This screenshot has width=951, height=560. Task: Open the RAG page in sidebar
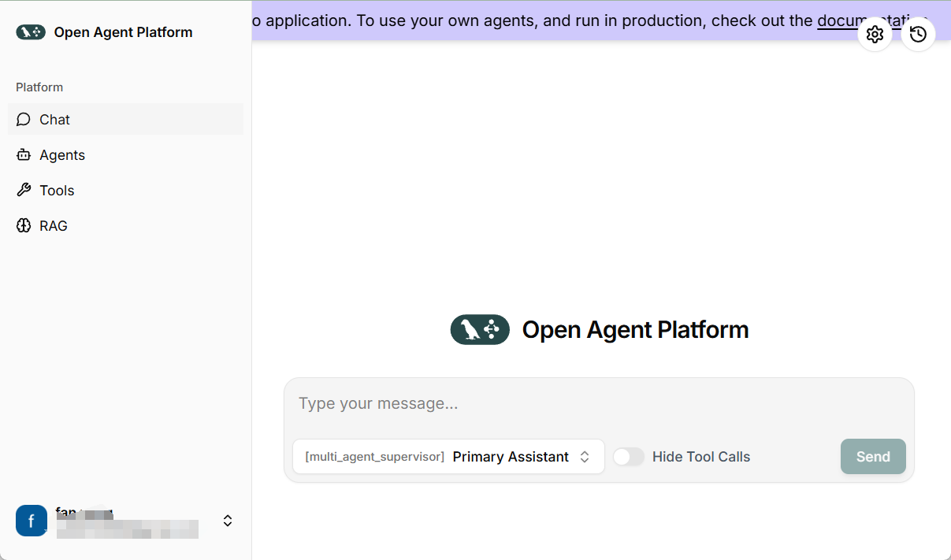[x=126, y=226]
